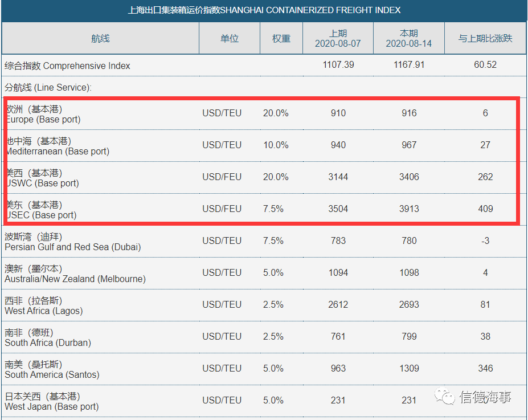Screen dimensions: 528x420
Task: Click the Europe (Base port) route name
Action: pos(43,114)
